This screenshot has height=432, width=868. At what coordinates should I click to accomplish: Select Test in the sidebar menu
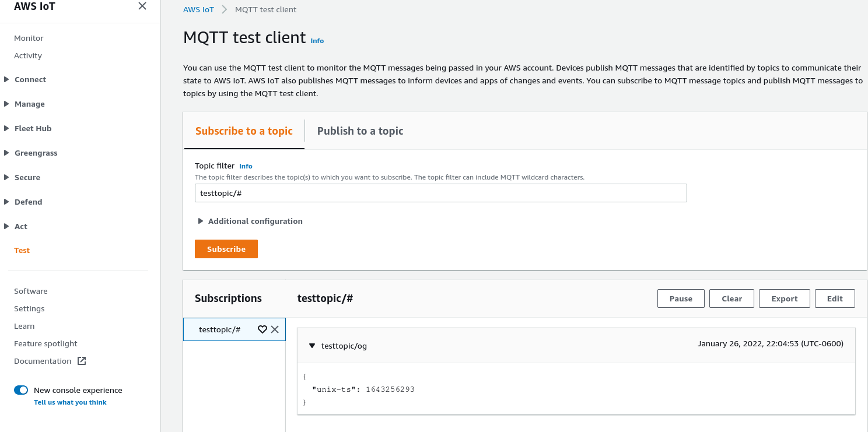(22, 250)
